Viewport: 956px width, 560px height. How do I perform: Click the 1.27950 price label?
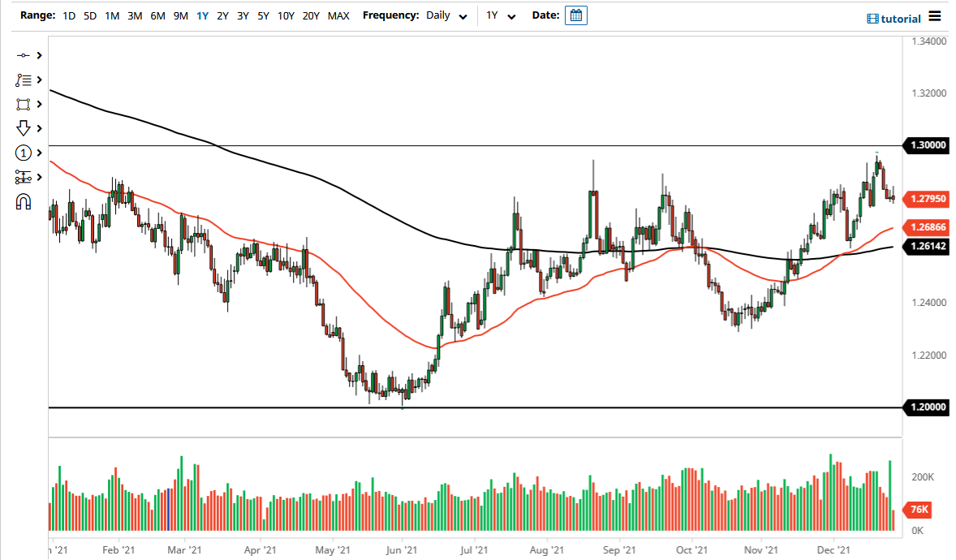point(927,199)
